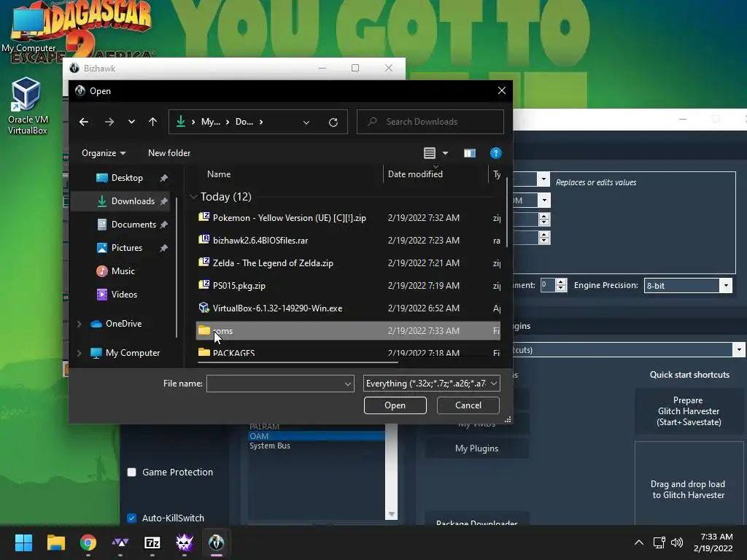Open 7-Zip from the taskbar
This screenshot has height=560, width=747.
pyautogui.click(x=152, y=542)
